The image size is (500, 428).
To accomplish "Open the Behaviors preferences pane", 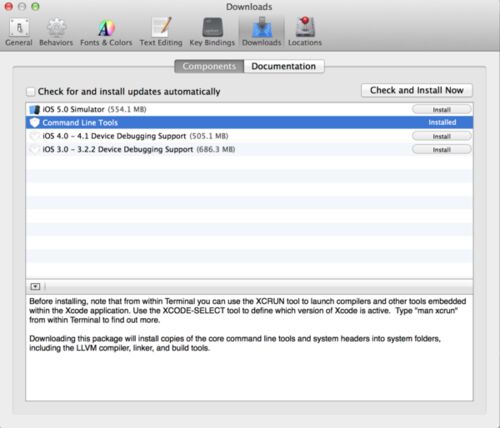I will pyautogui.click(x=56, y=32).
